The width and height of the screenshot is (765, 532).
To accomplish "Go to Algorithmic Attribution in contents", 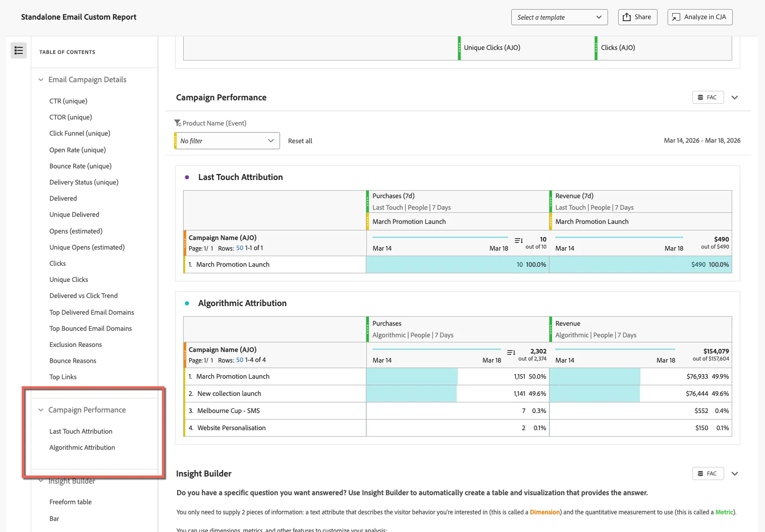I will (x=82, y=447).
